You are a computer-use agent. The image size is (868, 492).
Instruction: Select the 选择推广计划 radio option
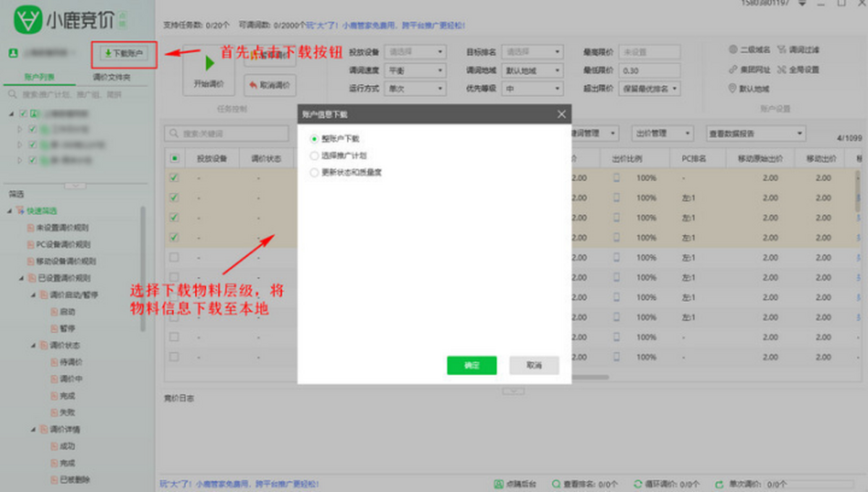pyautogui.click(x=314, y=156)
